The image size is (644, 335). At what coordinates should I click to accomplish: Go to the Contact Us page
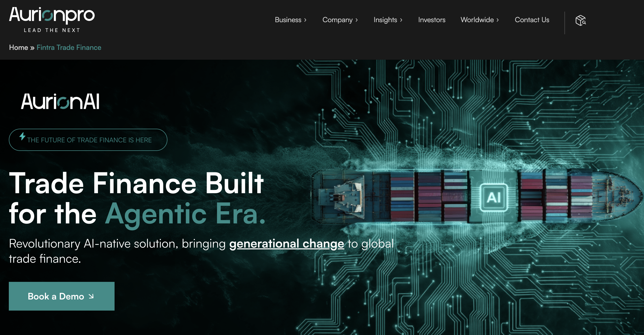coord(532,20)
